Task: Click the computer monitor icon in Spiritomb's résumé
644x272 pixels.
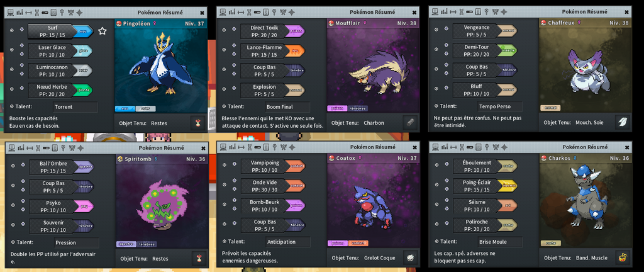Action: (x=11, y=148)
